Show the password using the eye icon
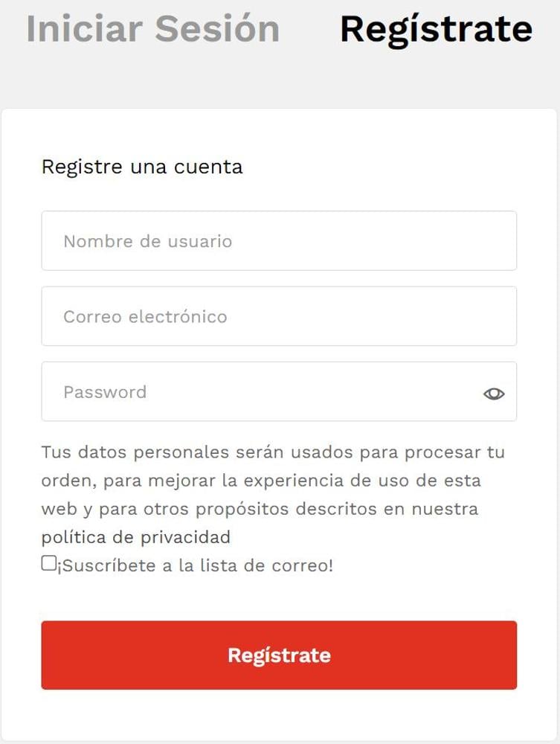The width and height of the screenshot is (560, 744). (494, 394)
